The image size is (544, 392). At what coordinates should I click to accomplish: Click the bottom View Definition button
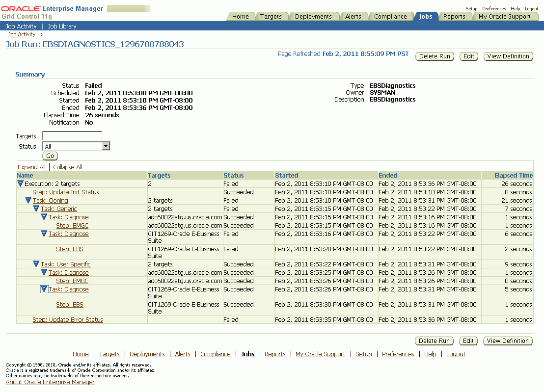(x=508, y=340)
